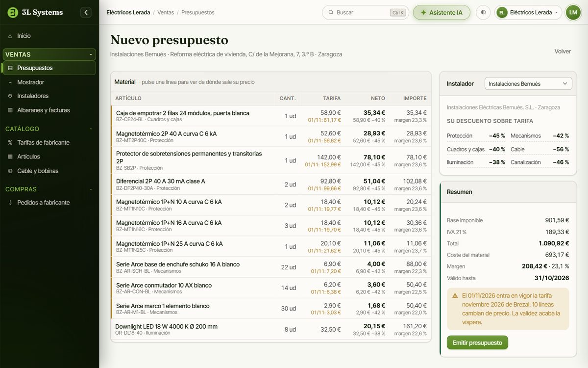Click the IVA 21 % amount 189,33 €
Image resolution: width=588 pixels, height=368 pixels.
557,232
